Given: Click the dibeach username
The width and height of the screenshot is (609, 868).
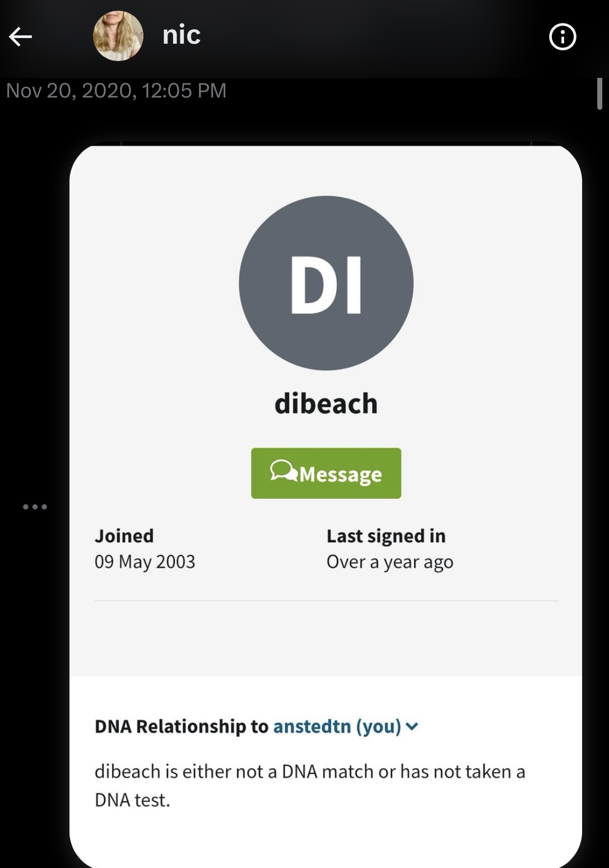Looking at the screenshot, I should tap(326, 403).
